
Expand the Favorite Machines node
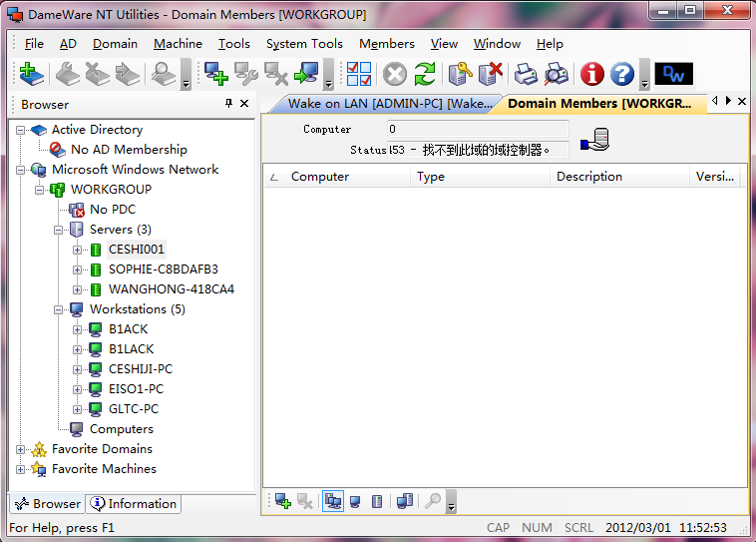(x=20, y=469)
